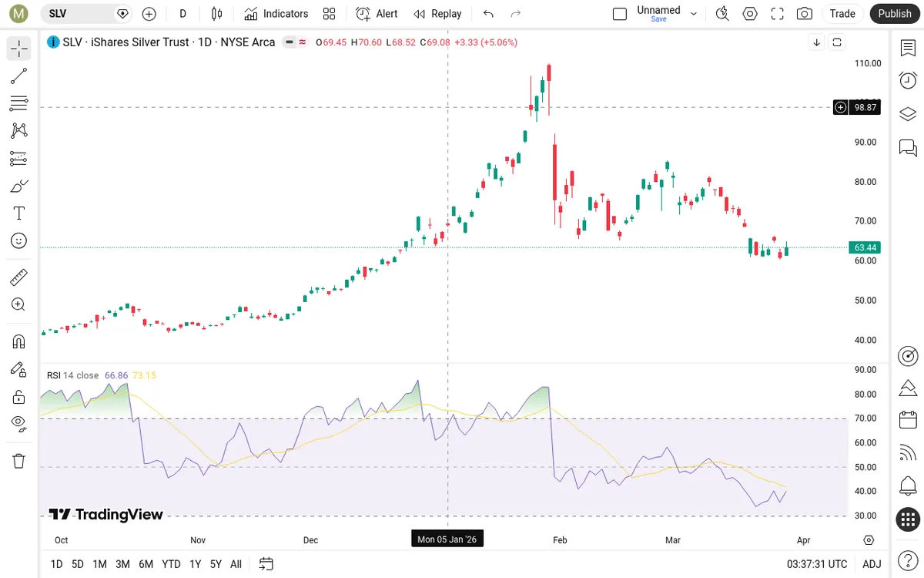
Task: Redo the last chart action
Action: pos(516,14)
